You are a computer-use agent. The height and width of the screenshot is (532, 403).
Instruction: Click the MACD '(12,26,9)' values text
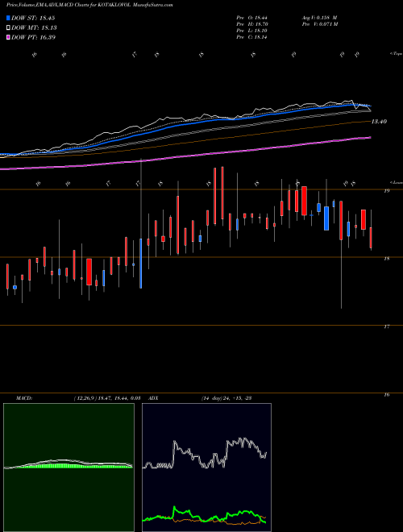(x=107, y=398)
